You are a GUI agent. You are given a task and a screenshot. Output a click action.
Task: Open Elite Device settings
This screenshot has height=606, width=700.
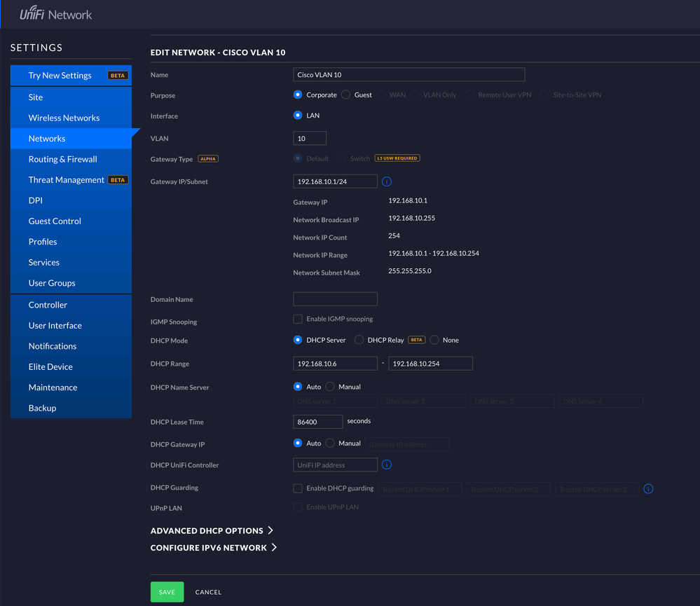[x=71, y=366]
